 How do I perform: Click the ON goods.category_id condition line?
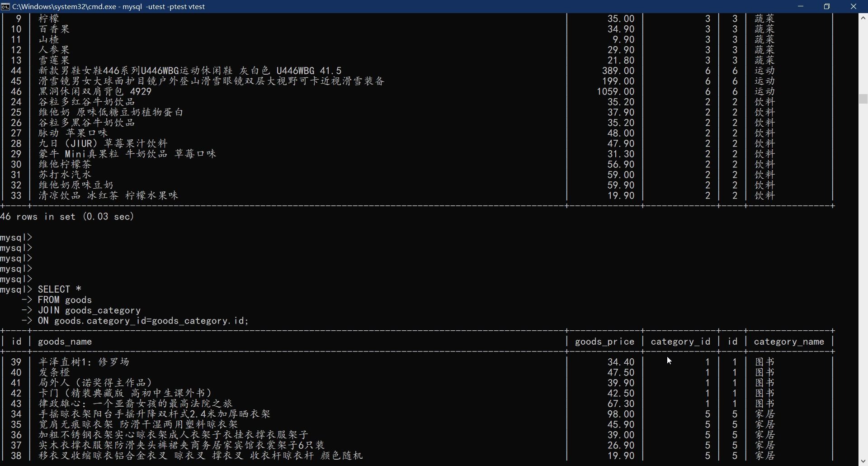point(136,321)
